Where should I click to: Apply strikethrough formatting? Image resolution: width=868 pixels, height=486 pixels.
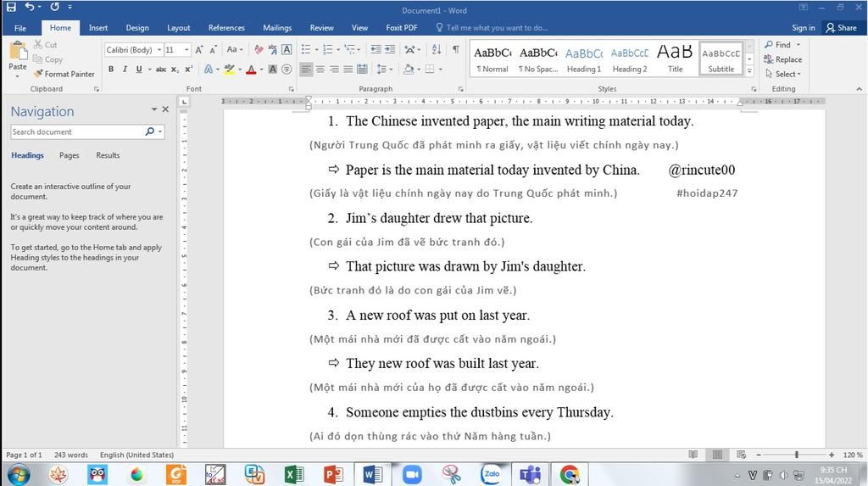[x=160, y=70]
